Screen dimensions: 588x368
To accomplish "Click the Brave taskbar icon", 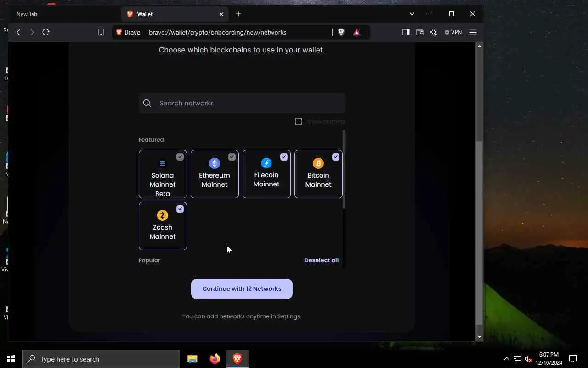I will point(237,359).
